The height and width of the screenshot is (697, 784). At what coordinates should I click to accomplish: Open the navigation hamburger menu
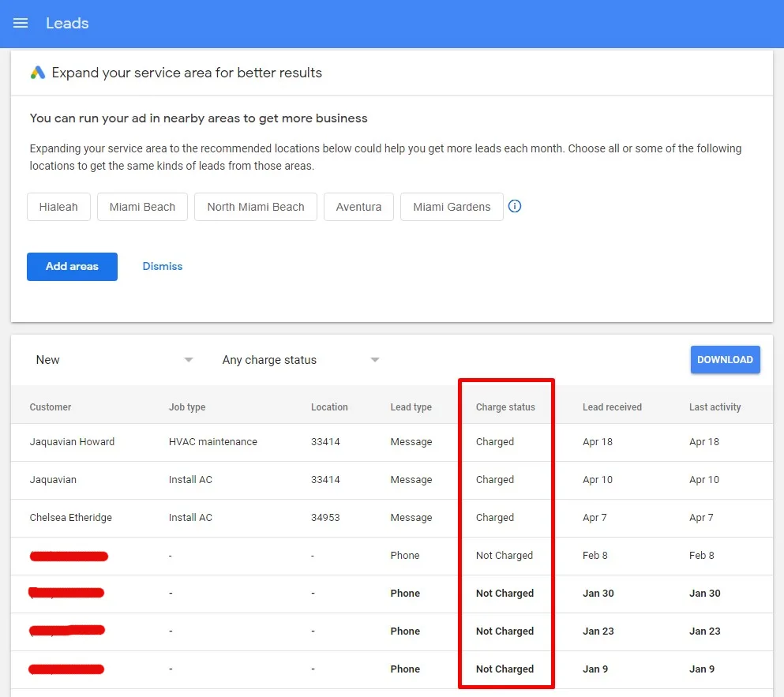point(21,24)
